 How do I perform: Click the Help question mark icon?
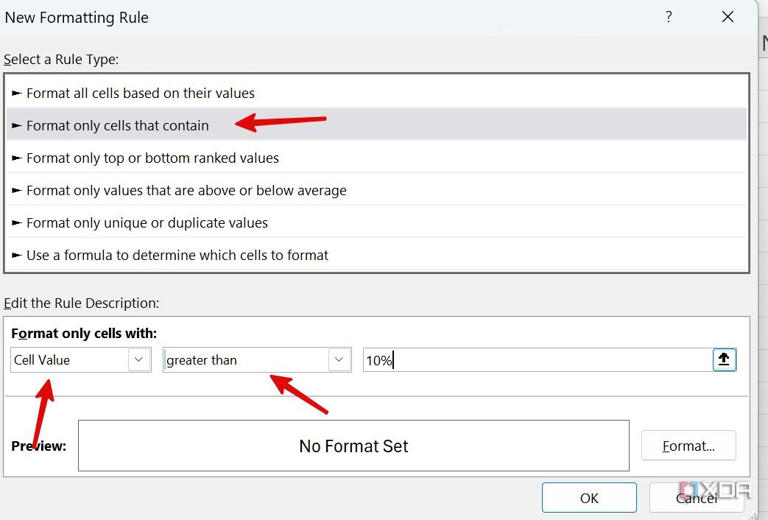coord(669,17)
